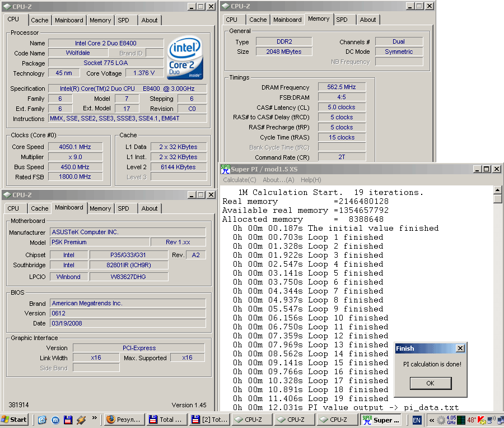Screen dimensions: 504x428
Task: Open the Super PI taskbar button
Action: tap(381, 420)
